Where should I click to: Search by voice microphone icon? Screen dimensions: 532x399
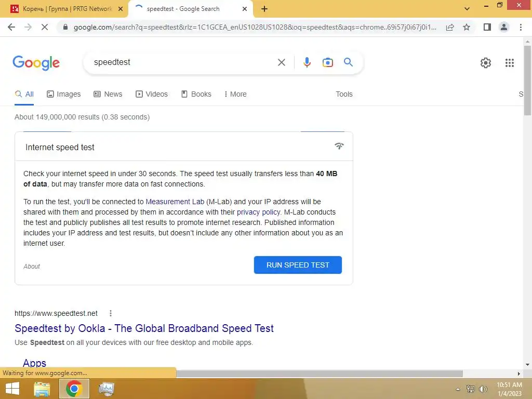[307, 62]
